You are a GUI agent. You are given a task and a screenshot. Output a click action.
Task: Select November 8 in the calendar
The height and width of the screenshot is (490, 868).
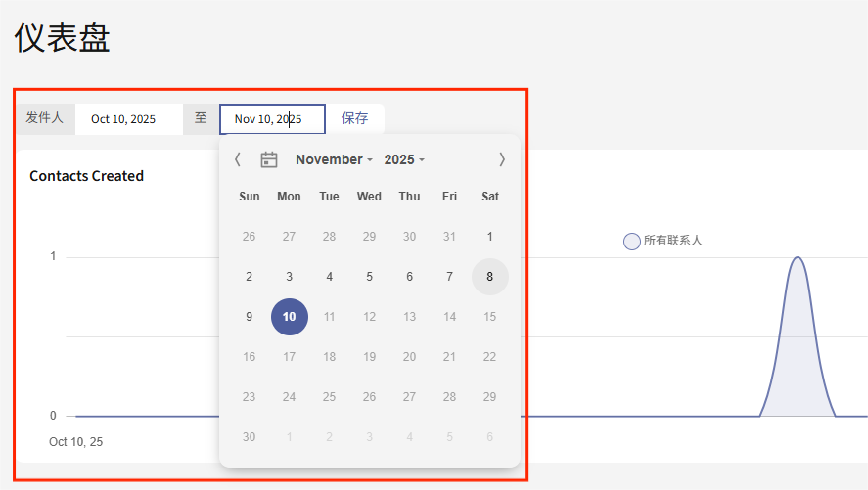pyautogui.click(x=490, y=277)
